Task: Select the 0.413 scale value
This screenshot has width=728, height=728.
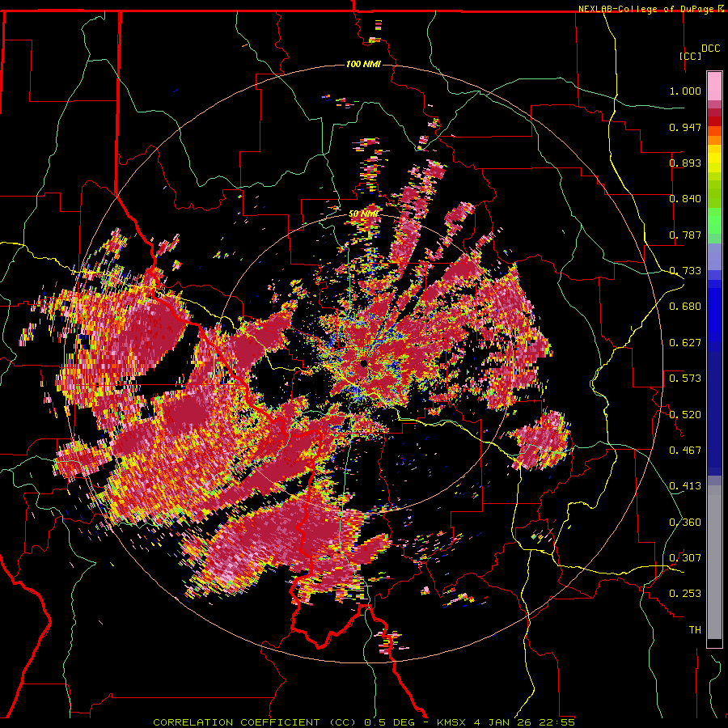Action: point(685,486)
